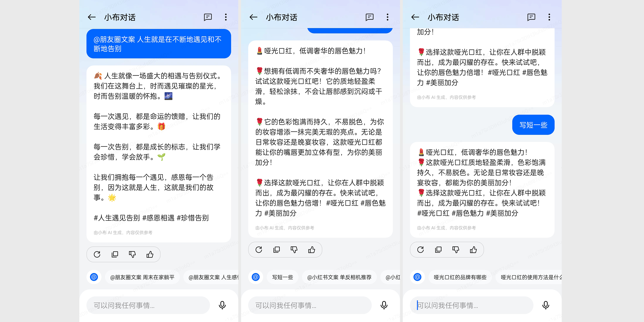
Task: Thumbs up shortened lipstick reply
Action: tap(473, 250)
